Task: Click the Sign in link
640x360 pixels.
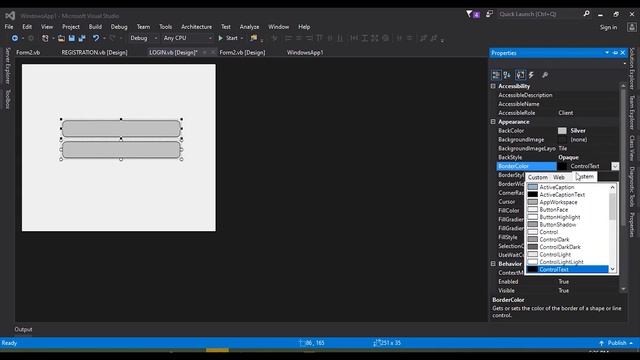Action: 608,27
